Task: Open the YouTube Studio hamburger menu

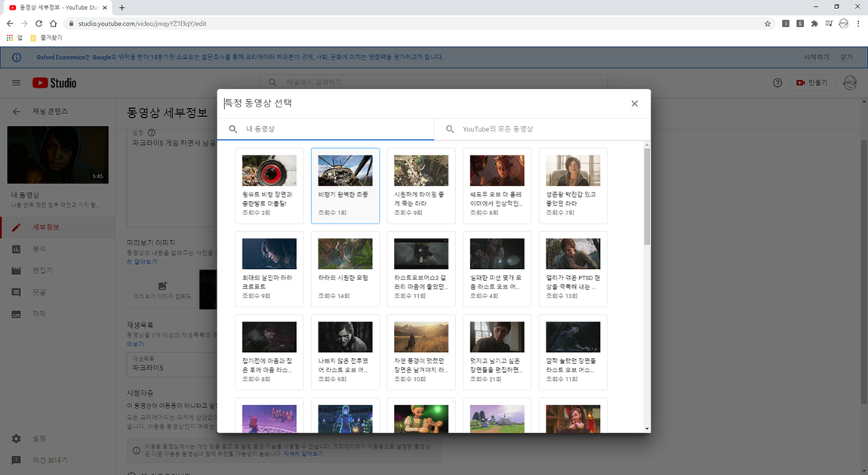Action: pyautogui.click(x=16, y=82)
